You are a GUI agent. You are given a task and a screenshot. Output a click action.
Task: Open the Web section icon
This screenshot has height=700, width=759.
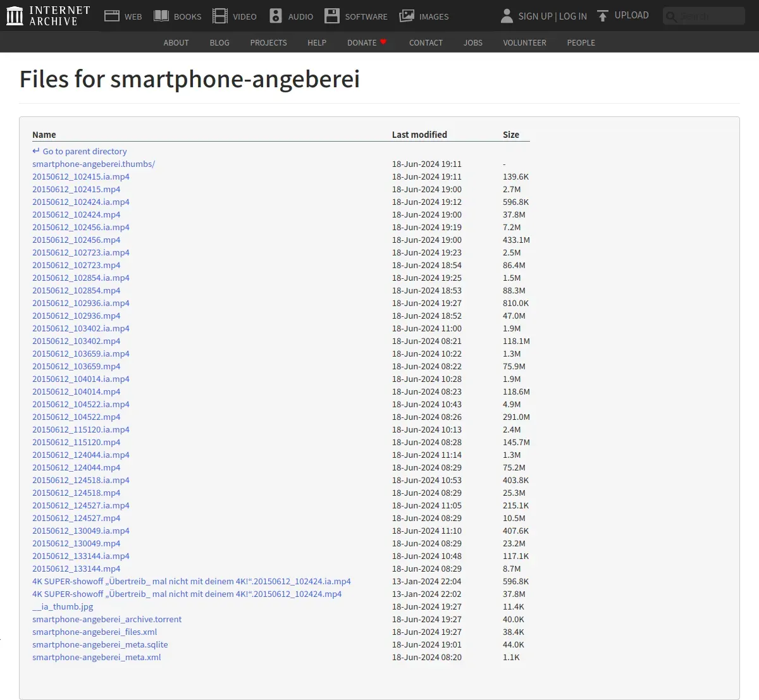[112, 16]
